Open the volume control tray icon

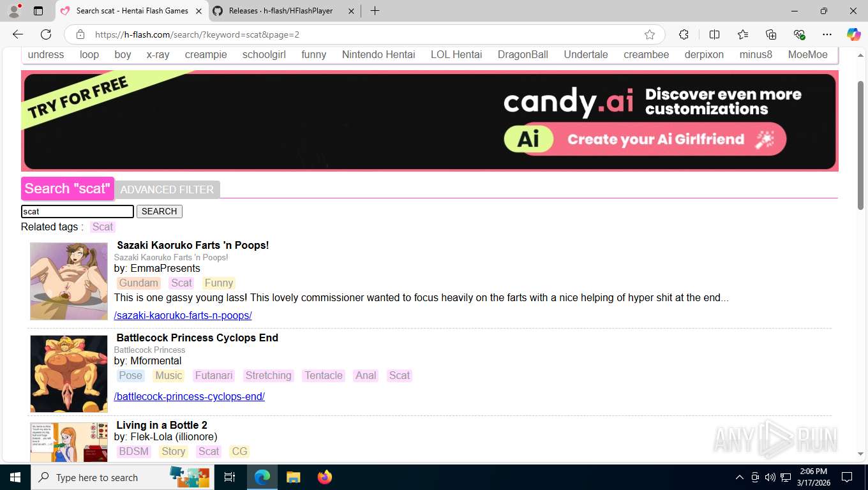(x=770, y=477)
